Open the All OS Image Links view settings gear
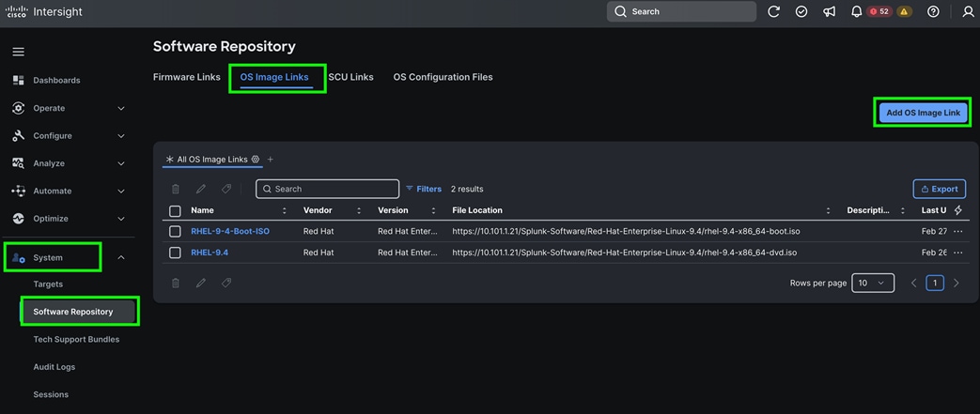The image size is (980, 414). [255, 160]
